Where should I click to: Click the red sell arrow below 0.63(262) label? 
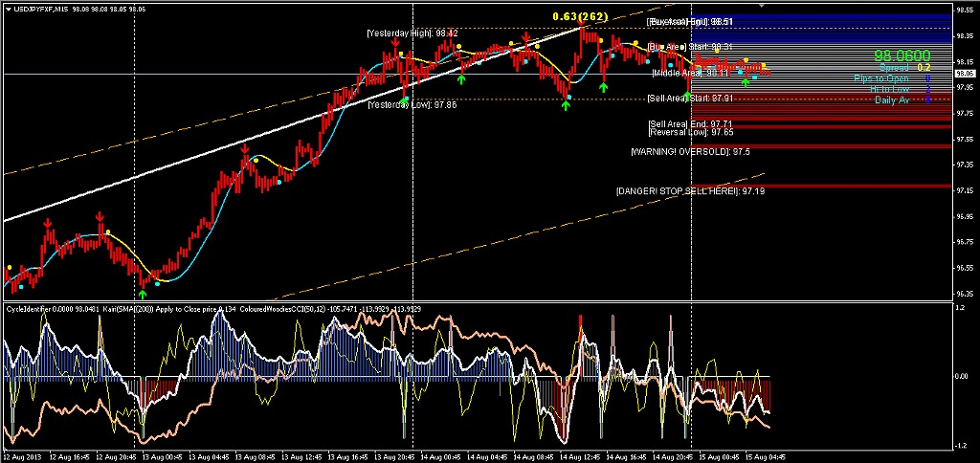582,24
